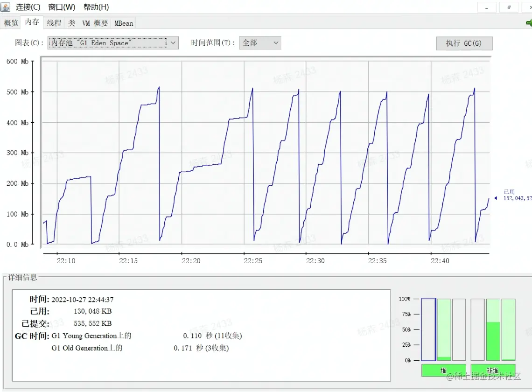This screenshot has width=532, height=392.
Task: Select the third non-heap memory pool bar
Action: 508,329
